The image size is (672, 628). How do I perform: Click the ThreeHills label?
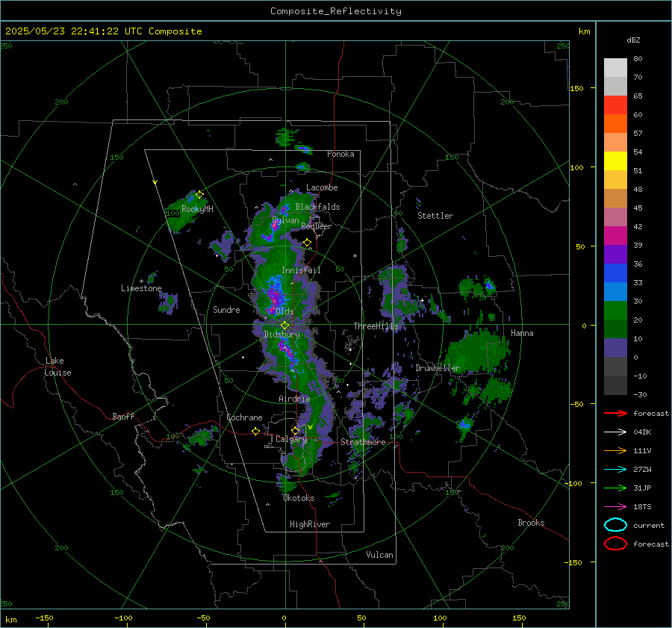[376, 326]
